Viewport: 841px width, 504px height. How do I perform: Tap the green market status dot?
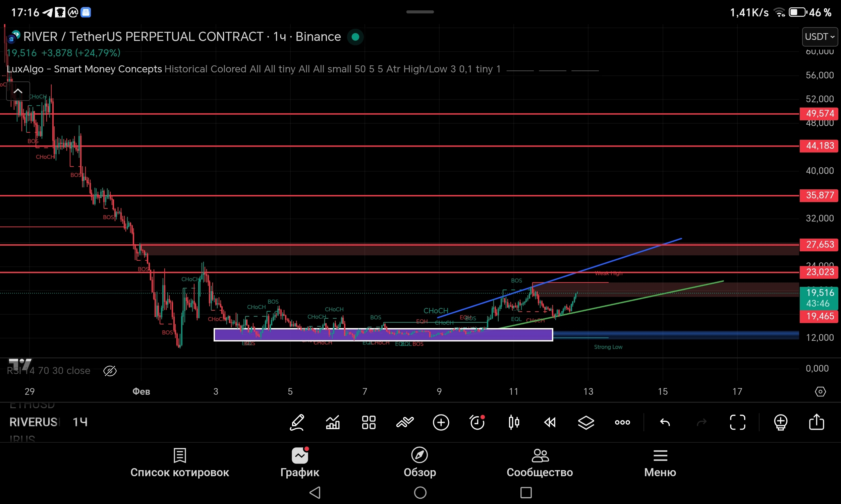tap(355, 37)
